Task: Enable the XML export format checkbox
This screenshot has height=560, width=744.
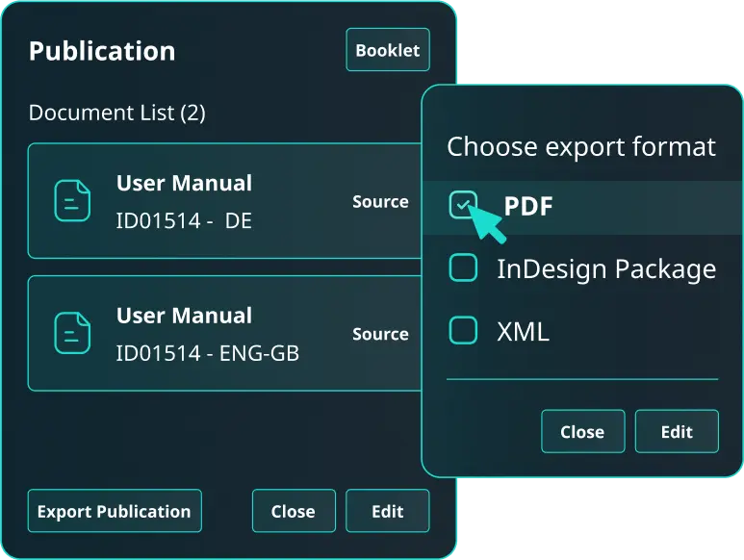Action: pyautogui.click(x=463, y=330)
